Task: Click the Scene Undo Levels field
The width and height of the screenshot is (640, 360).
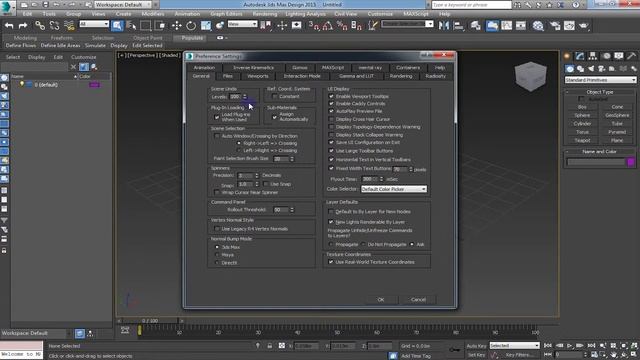Action: (235, 97)
